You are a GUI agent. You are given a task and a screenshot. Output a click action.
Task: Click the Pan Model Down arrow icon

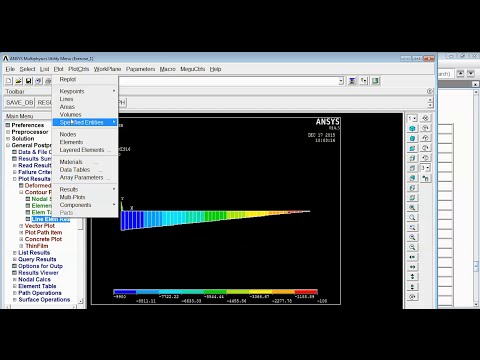412,287
